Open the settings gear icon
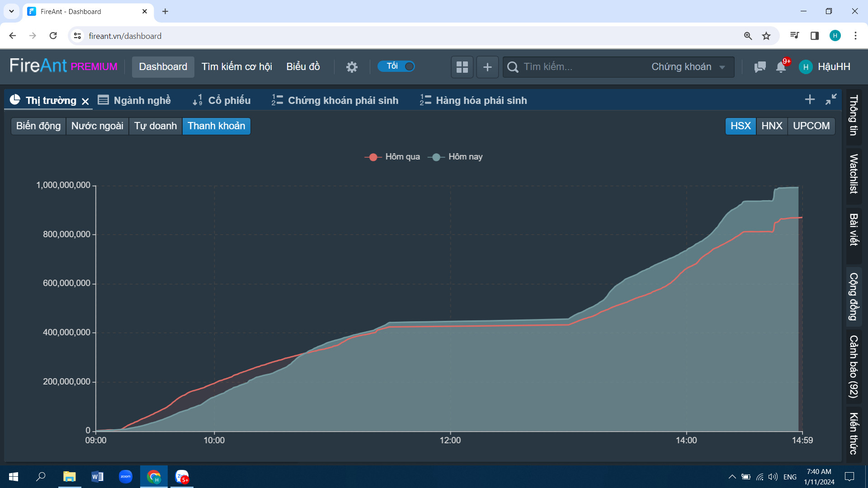868x488 pixels. click(x=352, y=67)
